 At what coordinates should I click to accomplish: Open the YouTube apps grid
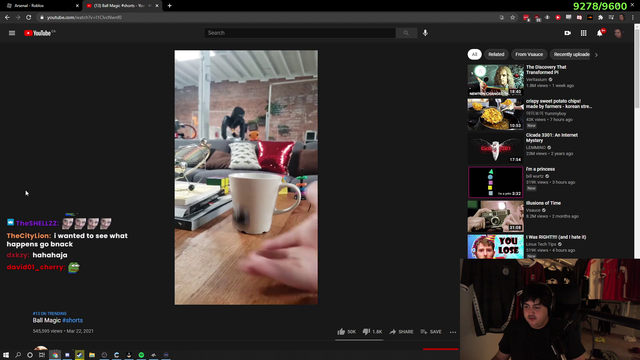coord(584,33)
